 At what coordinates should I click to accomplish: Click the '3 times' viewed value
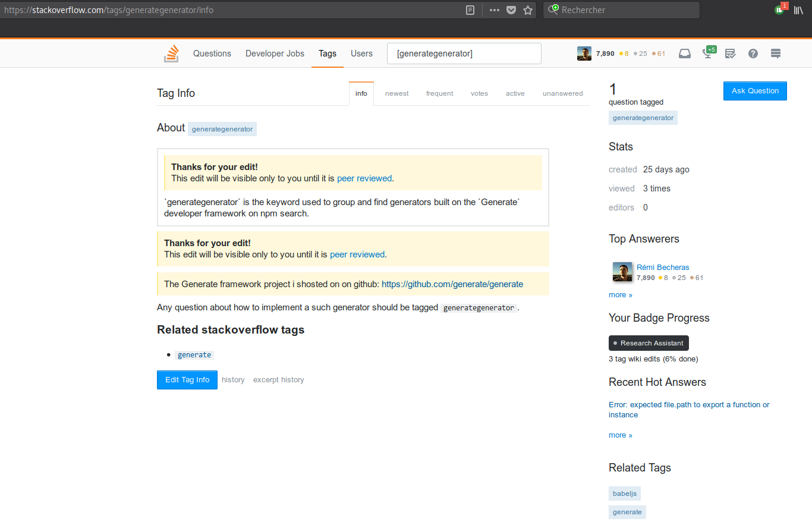[657, 188]
